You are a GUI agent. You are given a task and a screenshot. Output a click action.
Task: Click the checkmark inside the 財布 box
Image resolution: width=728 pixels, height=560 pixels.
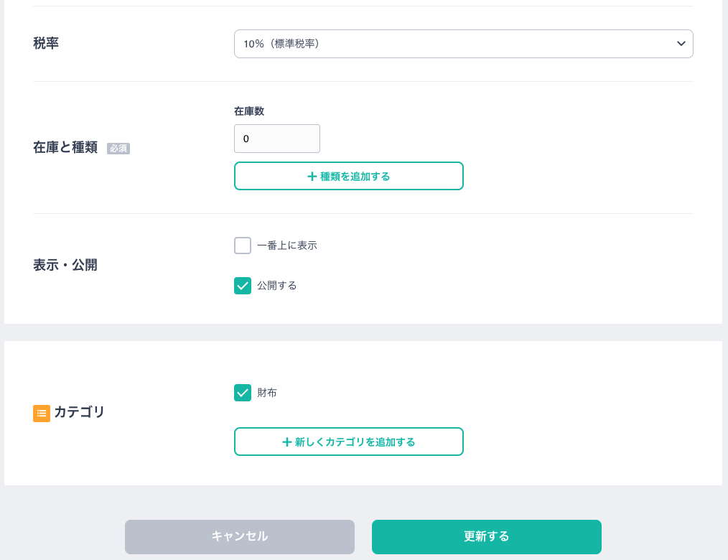pyautogui.click(x=243, y=393)
